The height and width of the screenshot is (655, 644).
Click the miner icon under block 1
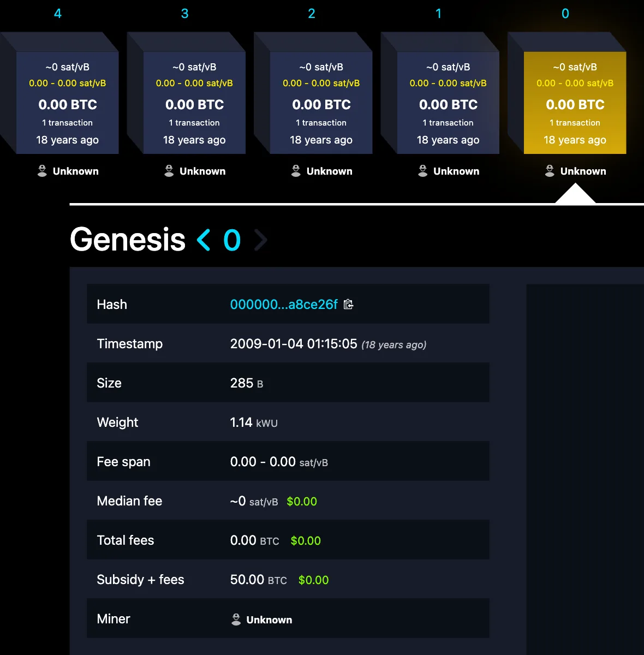[423, 171]
